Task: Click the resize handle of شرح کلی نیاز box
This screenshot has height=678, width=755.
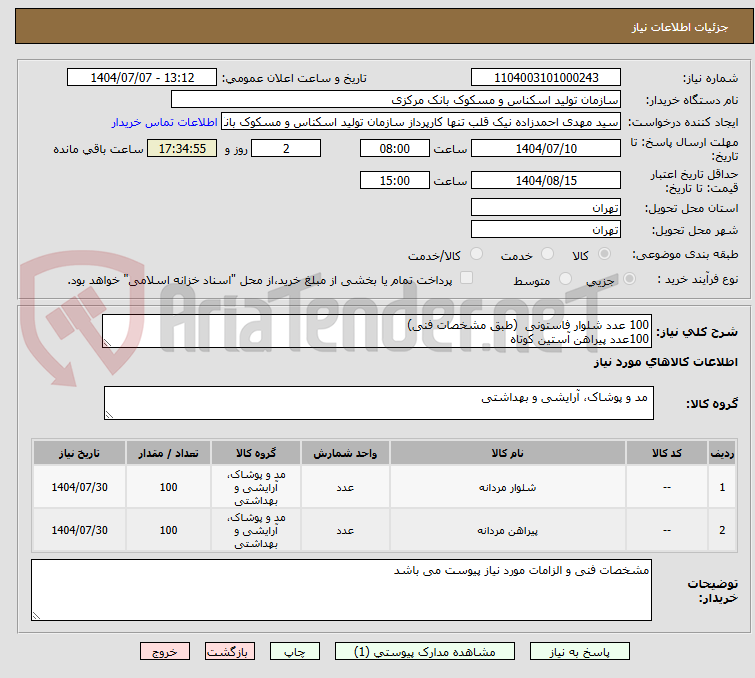Action: tap(107, 343)
